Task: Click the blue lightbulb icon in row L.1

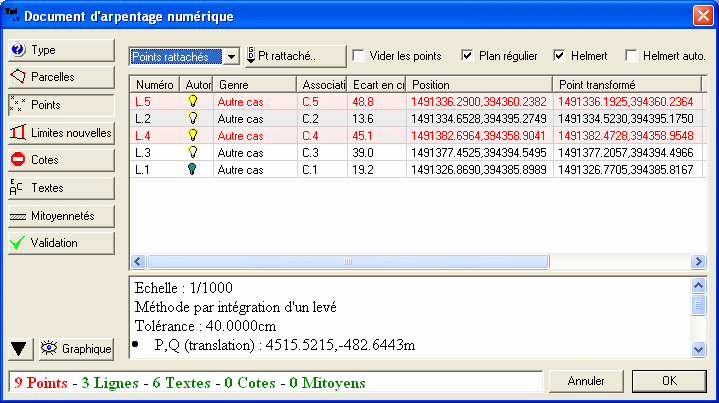Action: point(194,170)
